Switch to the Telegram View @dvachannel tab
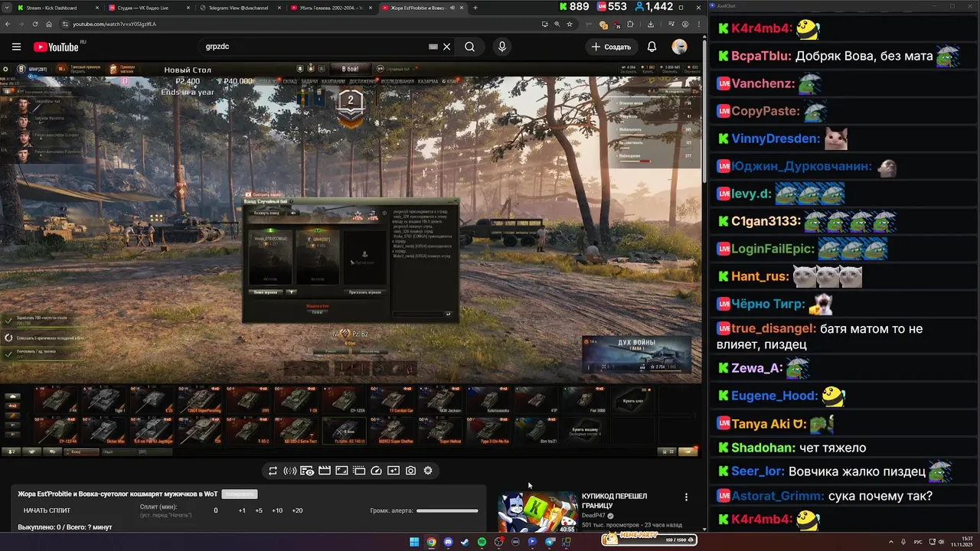This screenshot has width=980, height=551. coord(240,8)
